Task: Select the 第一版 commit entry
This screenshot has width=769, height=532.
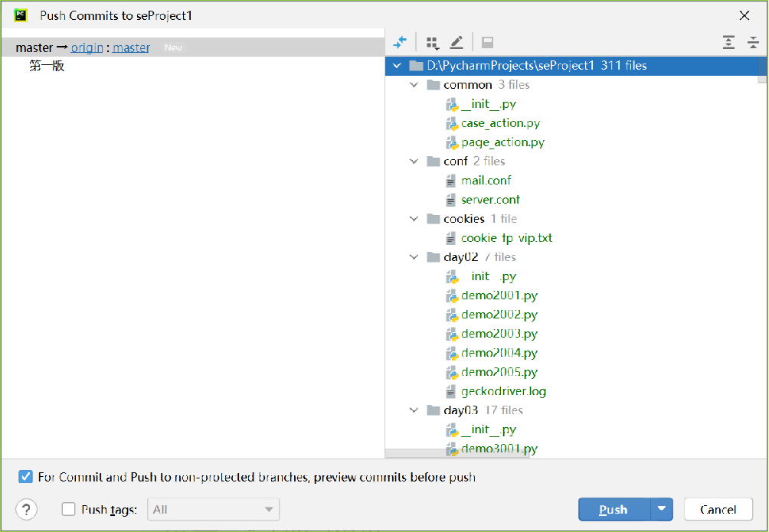Action: [47, 66]
